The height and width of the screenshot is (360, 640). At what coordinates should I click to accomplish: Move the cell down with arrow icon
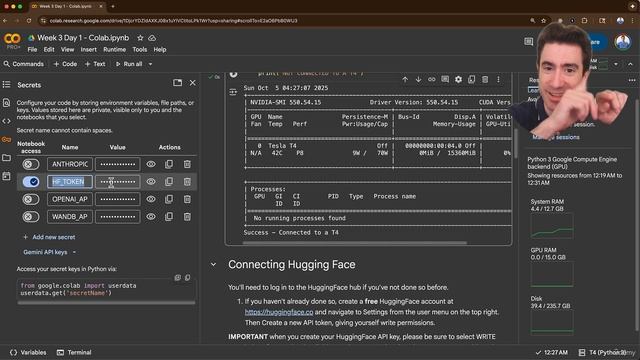coord(418,80)
